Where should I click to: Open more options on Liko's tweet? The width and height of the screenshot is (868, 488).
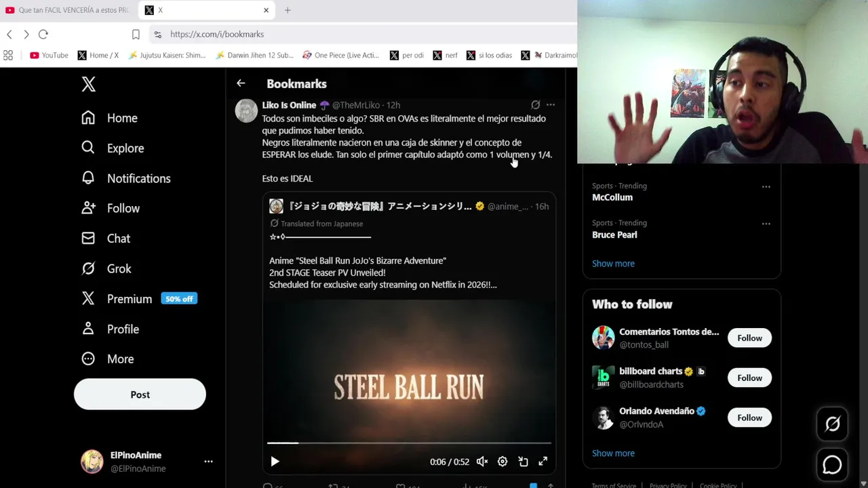tap(551, 105)
